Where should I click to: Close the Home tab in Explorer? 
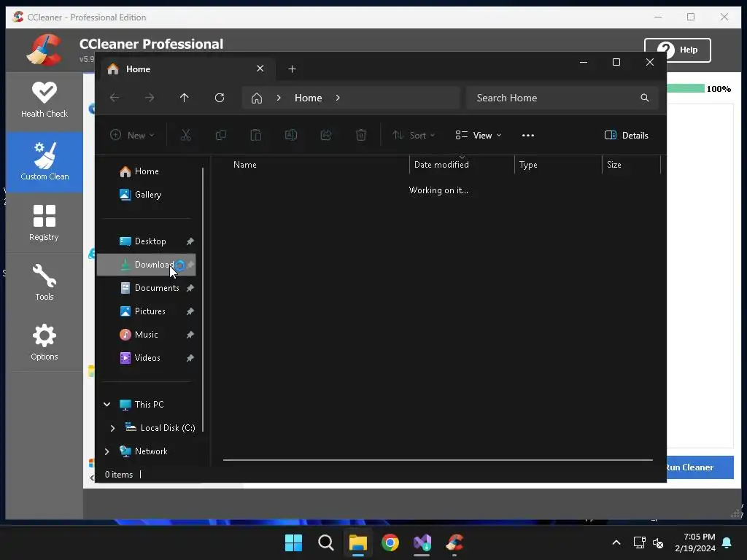(x=260, y=69)
